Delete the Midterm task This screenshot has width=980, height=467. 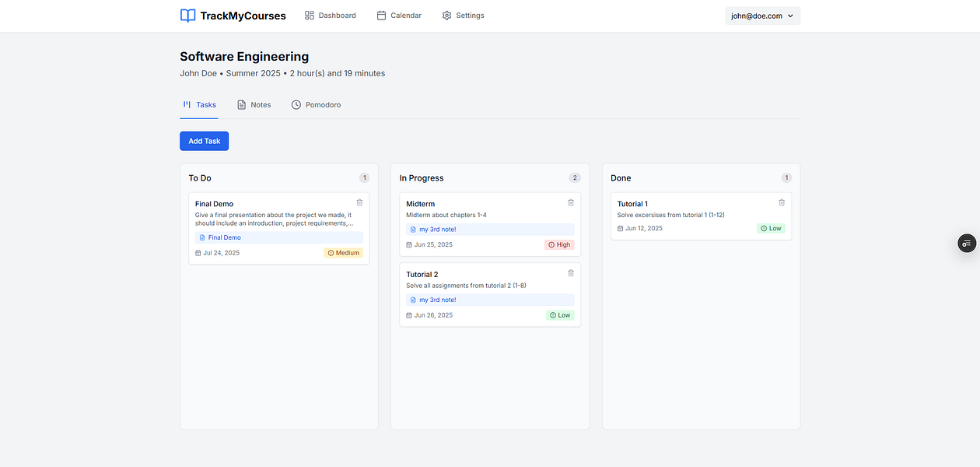pyautogui.click(x=570, y=202)
